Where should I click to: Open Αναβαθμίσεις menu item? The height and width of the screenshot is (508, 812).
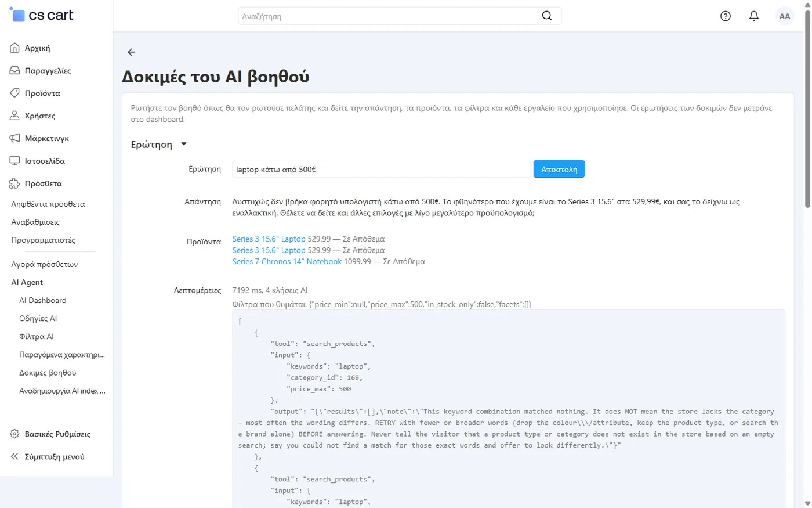pyautogui.click(x=35, y=222)
